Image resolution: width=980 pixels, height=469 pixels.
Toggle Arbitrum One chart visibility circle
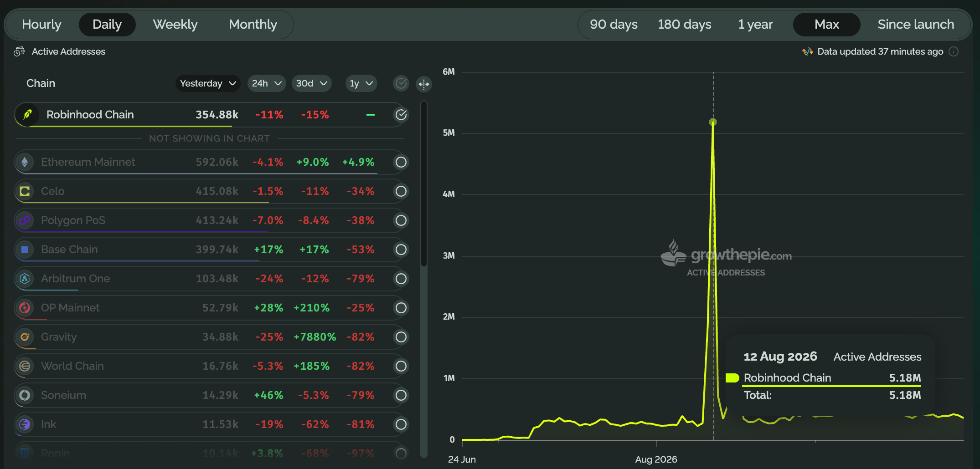(x=401, y=279)
